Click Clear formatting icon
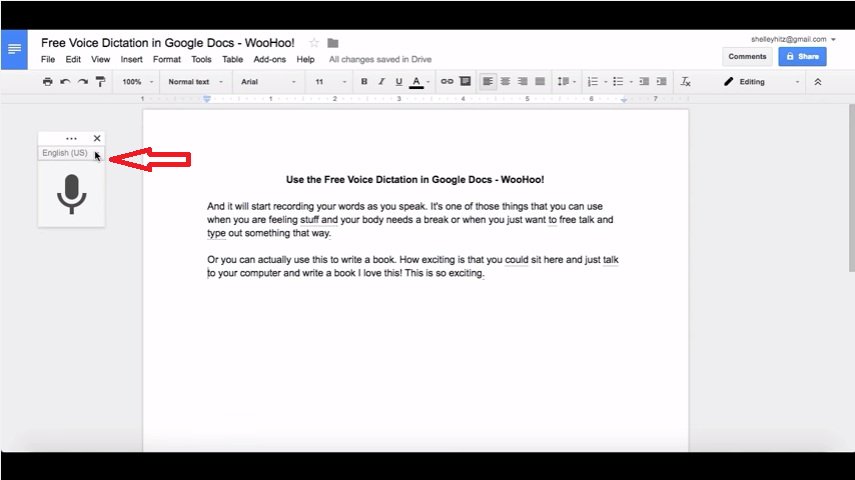Viewport: 855px width, 480px height. pyautogui.click(x=686, y=82)
